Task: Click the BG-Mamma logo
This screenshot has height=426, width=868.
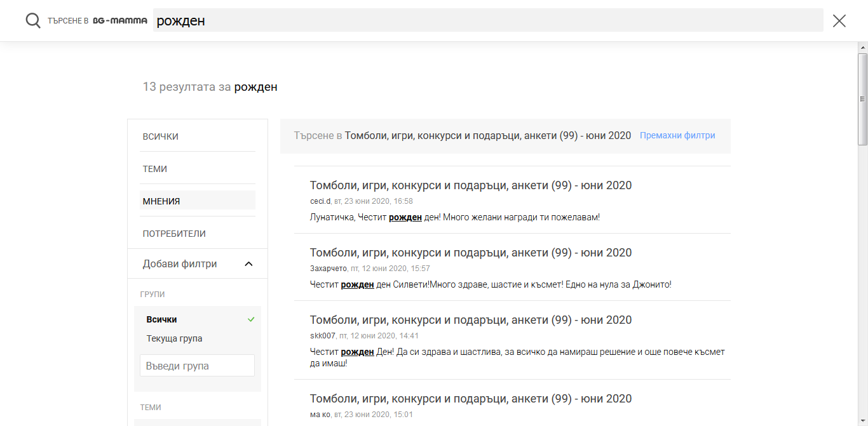Action: 120,21
